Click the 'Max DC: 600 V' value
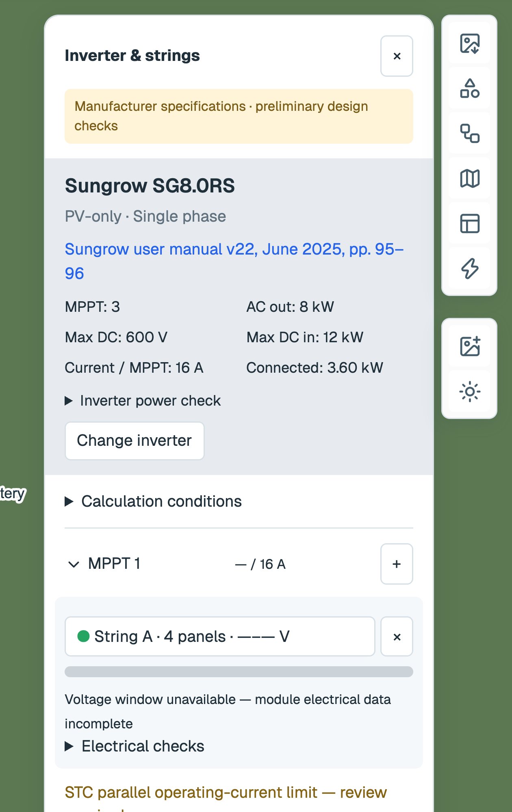The height and width of the screenshot is (812, 512). point(116,337)
